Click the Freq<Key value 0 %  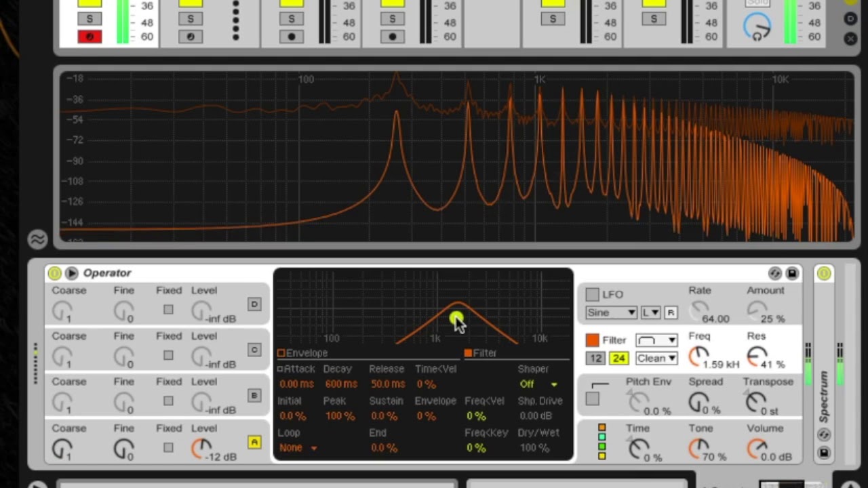tap(475, 448)
